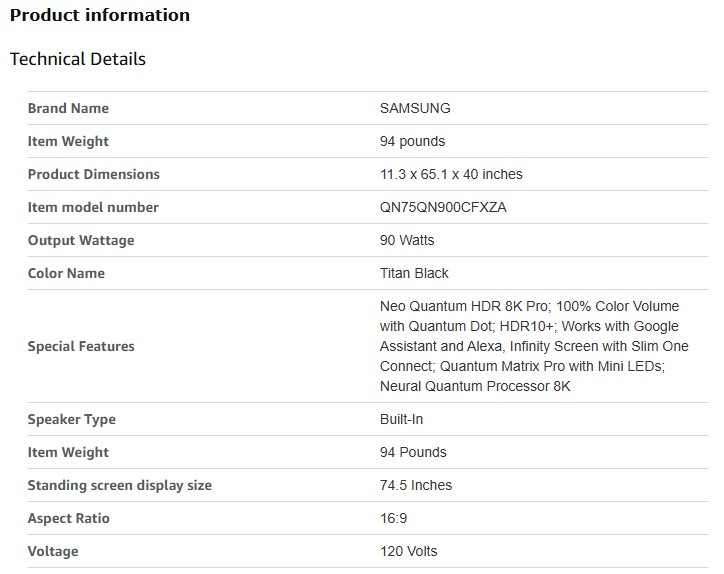
Task: Click the 74.5 Inches value
Action: [416, 485]
